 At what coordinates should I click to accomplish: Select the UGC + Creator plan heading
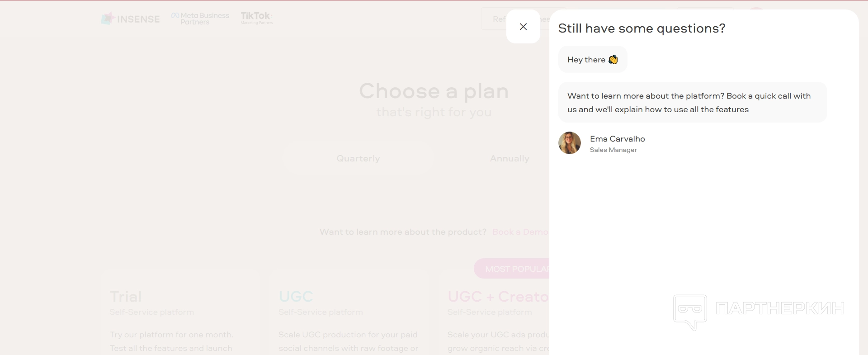point(498,297)
